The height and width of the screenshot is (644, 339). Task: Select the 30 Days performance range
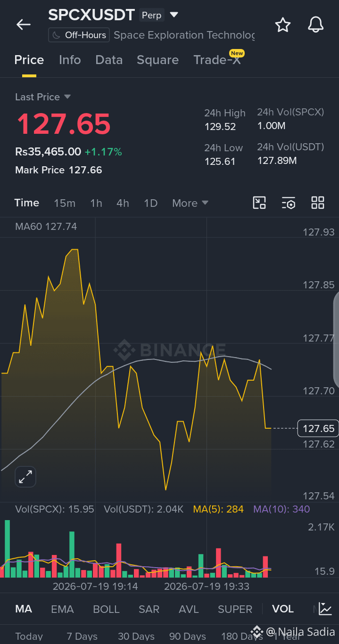pos(136,636)
